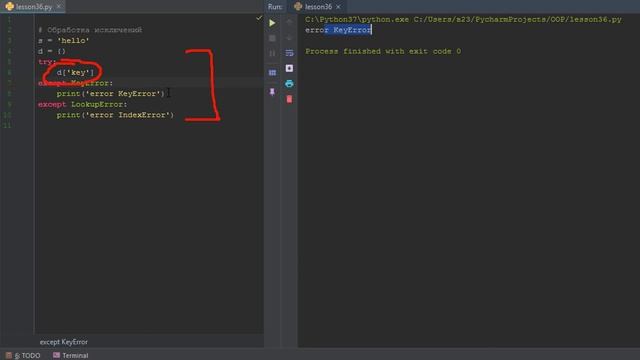The width and height of the screenshot is (640, 360).
Task: Open the Terminal tool window
Action: point(71,356)
